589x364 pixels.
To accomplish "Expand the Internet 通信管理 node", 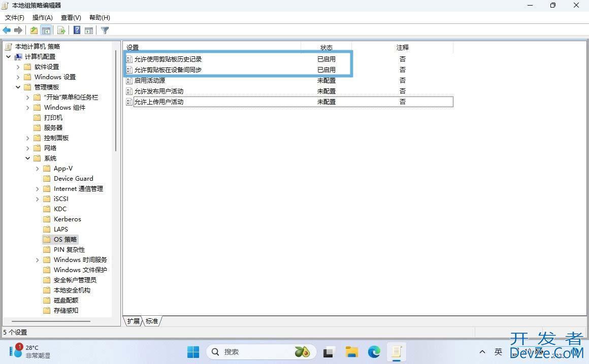I will 37,188.
